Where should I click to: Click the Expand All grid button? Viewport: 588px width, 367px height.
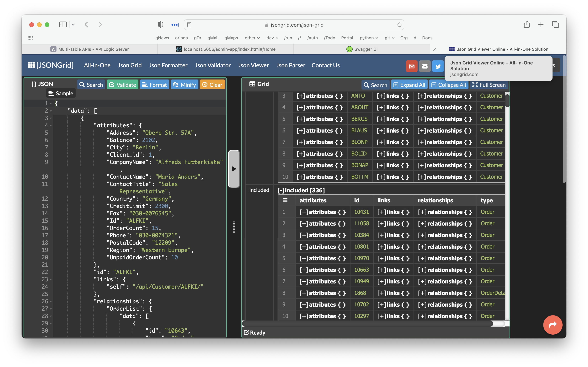click(x=409, y=85)
